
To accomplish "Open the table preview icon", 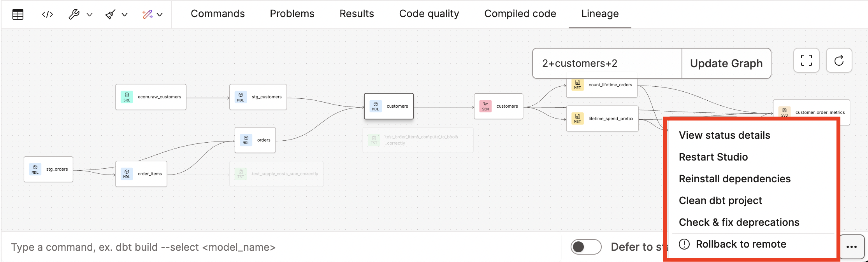I will (x=18, y=14).
